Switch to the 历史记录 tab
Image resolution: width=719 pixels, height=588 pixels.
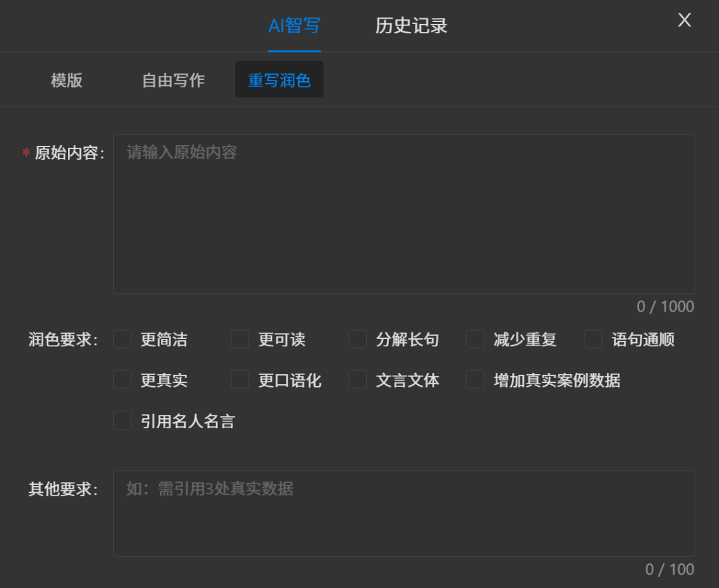point(411,25)
